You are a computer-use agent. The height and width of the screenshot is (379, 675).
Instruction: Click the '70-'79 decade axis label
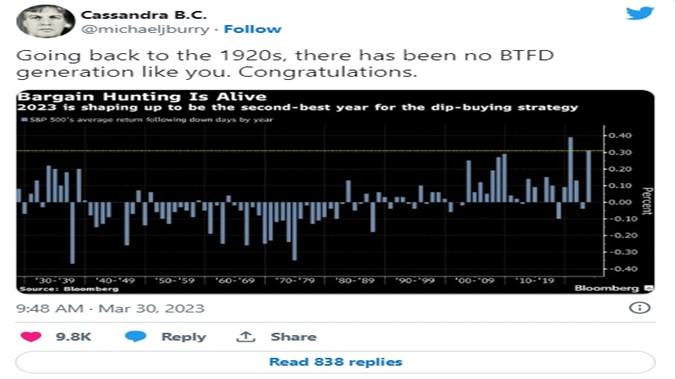pos(295,280)
